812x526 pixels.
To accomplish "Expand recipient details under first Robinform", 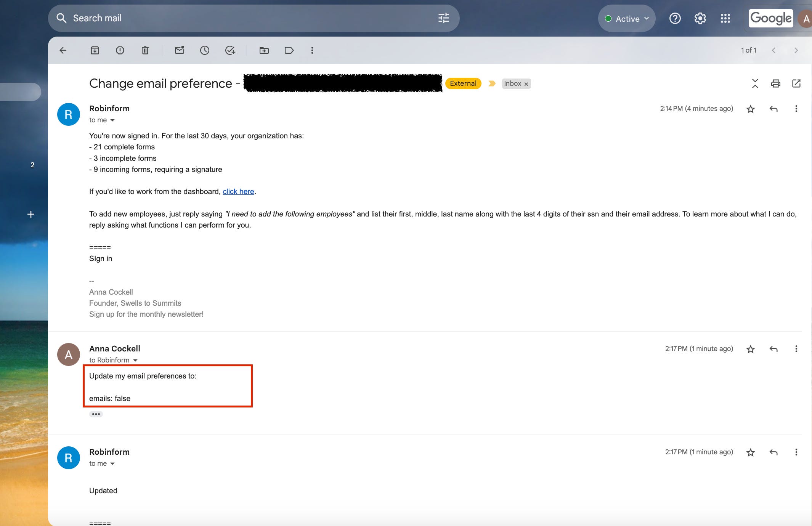I will (x=112, y=120).
